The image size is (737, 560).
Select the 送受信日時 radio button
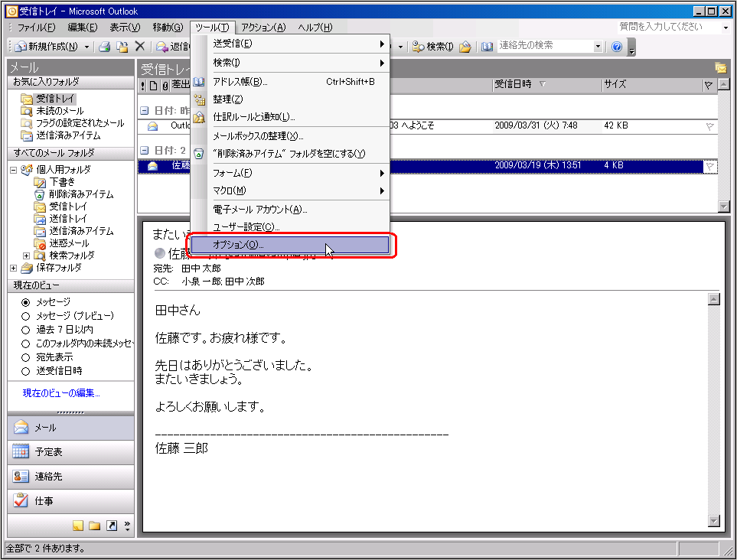click(26, 371)
